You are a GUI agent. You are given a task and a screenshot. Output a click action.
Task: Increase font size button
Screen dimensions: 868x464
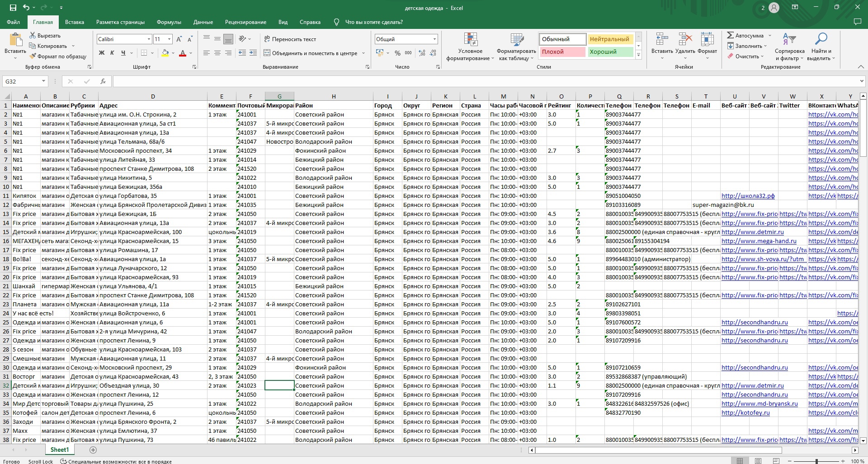[179, 39]
